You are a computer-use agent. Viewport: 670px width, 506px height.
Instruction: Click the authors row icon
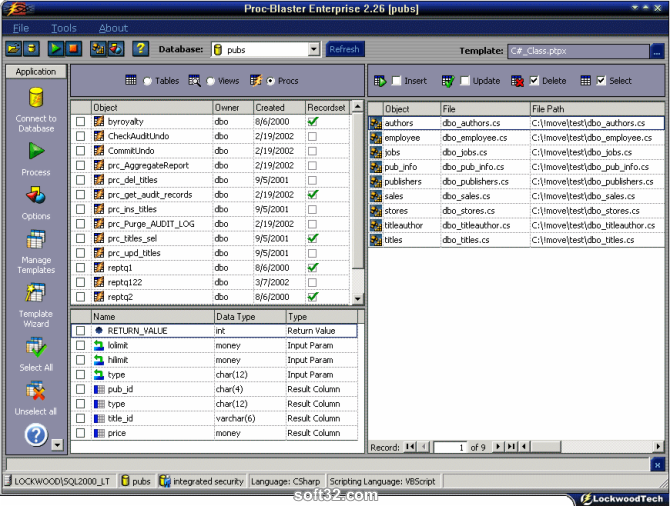coord(376,123)
